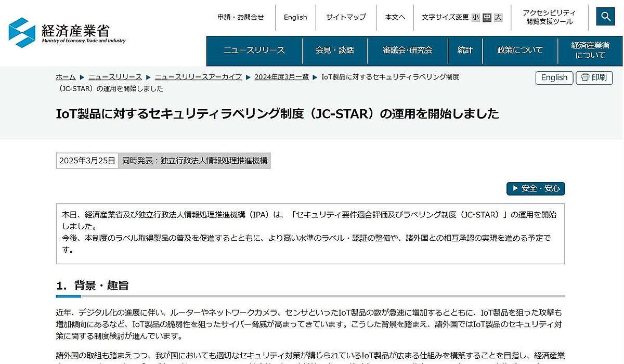Set font size to 中 (medium)

[487, 18]
